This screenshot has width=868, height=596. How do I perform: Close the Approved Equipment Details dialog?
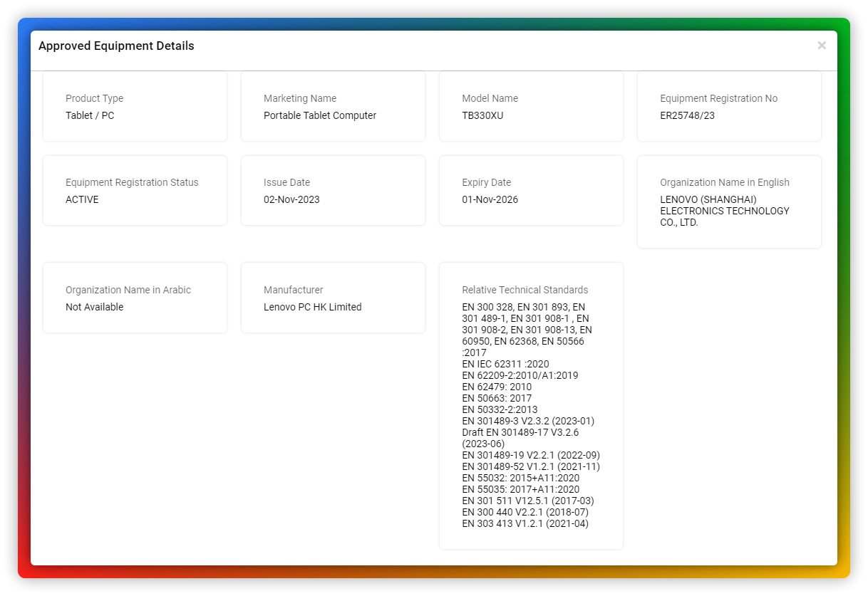(x=822, y=46)
